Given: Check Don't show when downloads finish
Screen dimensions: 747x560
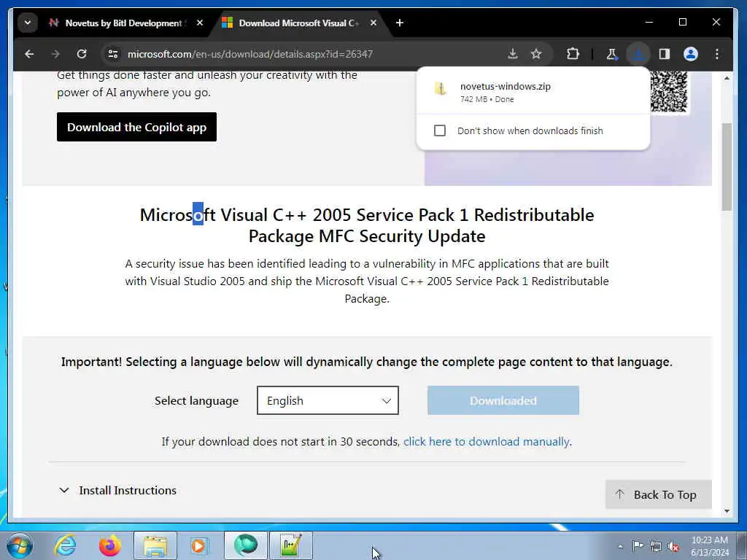Looking at the screenshot, I should pyautogui.click(x=440, y=131).
